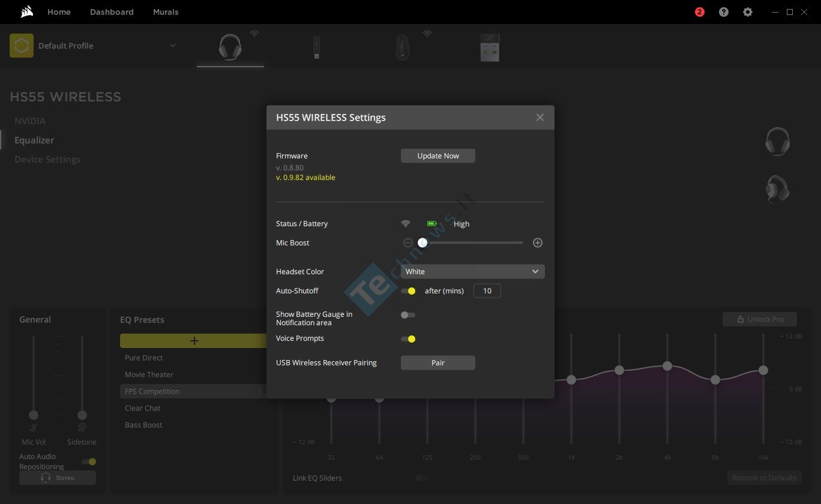Open options menu for FPS Competition preset
The image size is (821, 504).
[x=259, y=391]
